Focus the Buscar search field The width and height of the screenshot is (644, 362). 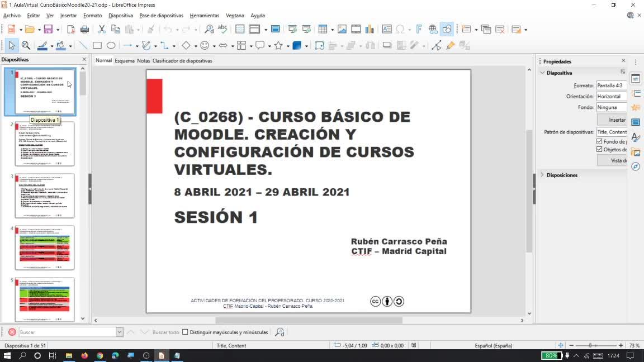click(67, 332)
